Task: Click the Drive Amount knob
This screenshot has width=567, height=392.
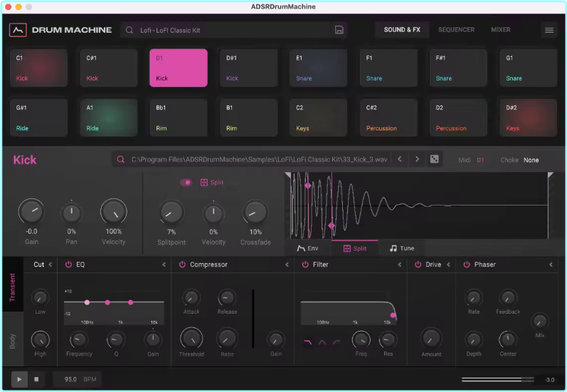Action: point(431,339)
